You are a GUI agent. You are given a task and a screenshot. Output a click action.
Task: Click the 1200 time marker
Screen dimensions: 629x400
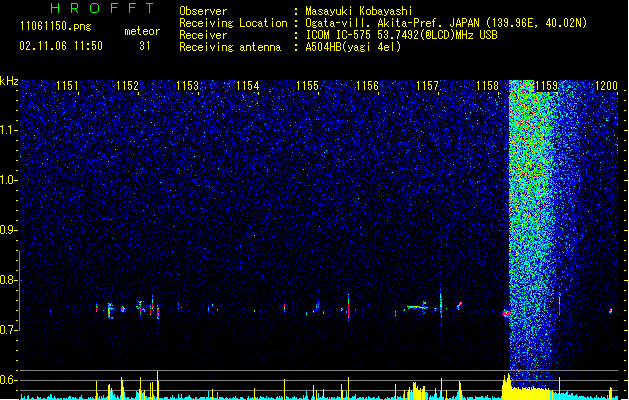607,86
